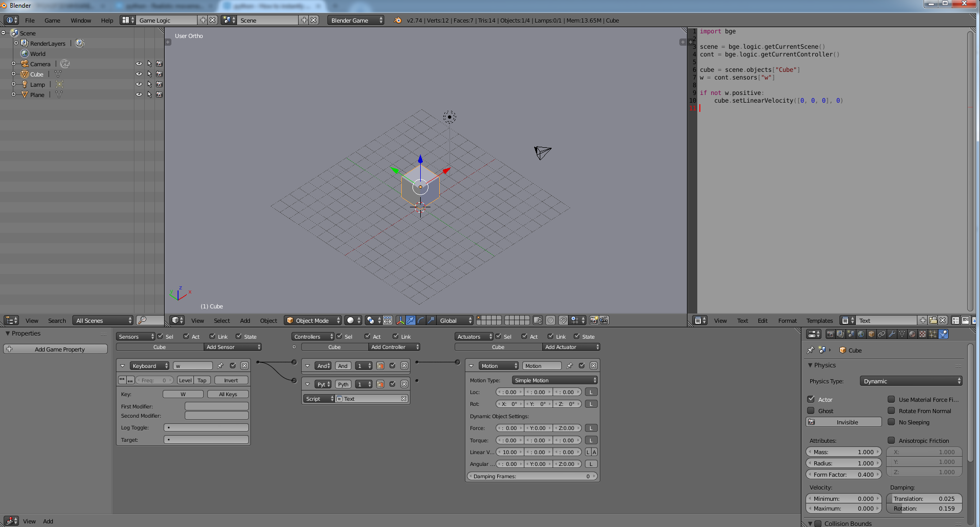Remove the Keyboard sensor with its X icon
Viewport: 980px width, 527px height.
(x=244, y=366)
